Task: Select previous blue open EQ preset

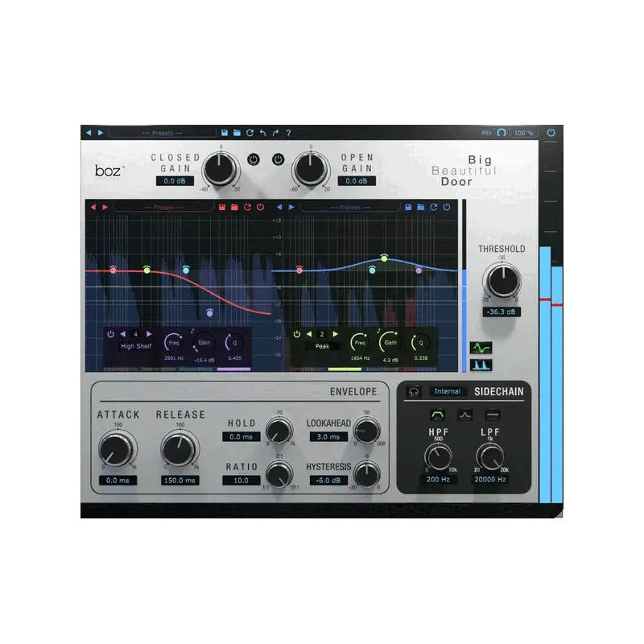Action: tap(279, 207)
